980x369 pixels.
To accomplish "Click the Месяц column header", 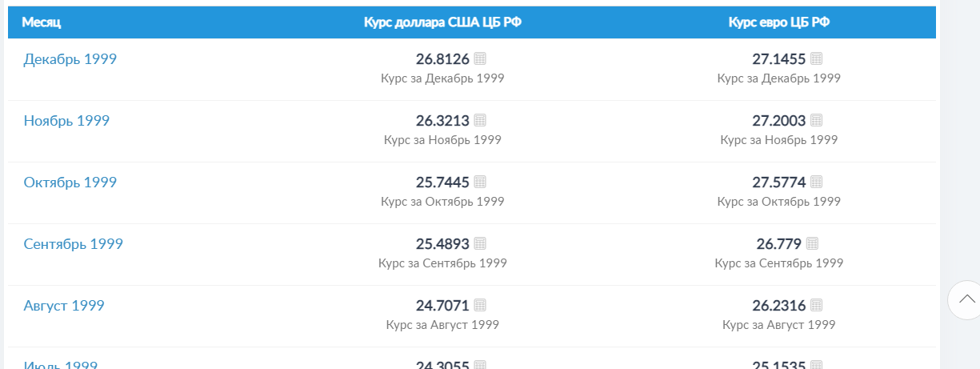I will pos(42,22).
